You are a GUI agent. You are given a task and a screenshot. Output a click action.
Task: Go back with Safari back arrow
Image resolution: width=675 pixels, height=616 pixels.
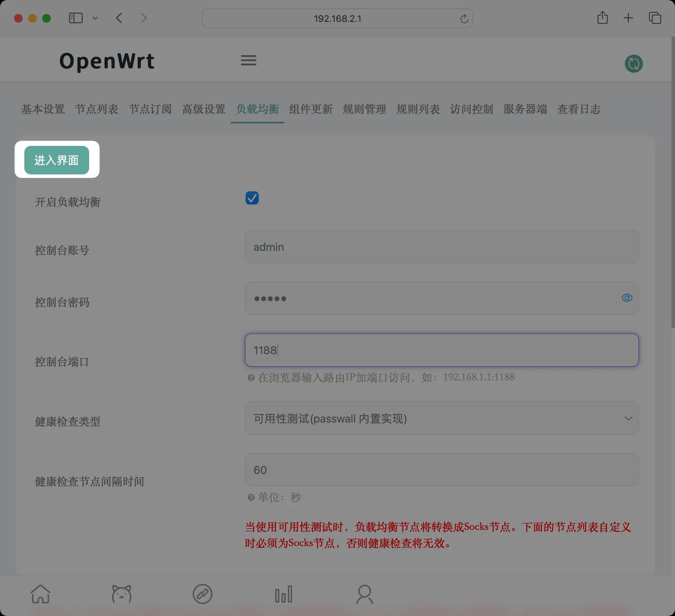click(119, 18)
